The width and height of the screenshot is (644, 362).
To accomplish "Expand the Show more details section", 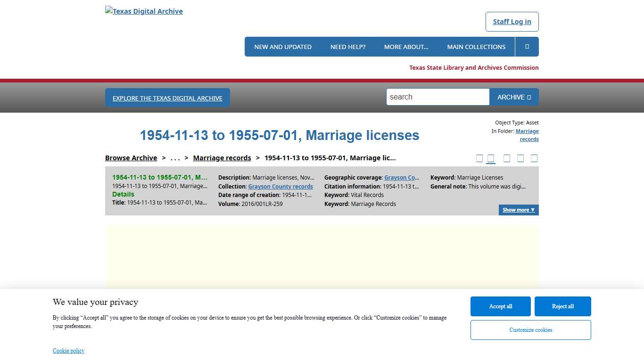I will click(x=518, y=210).
